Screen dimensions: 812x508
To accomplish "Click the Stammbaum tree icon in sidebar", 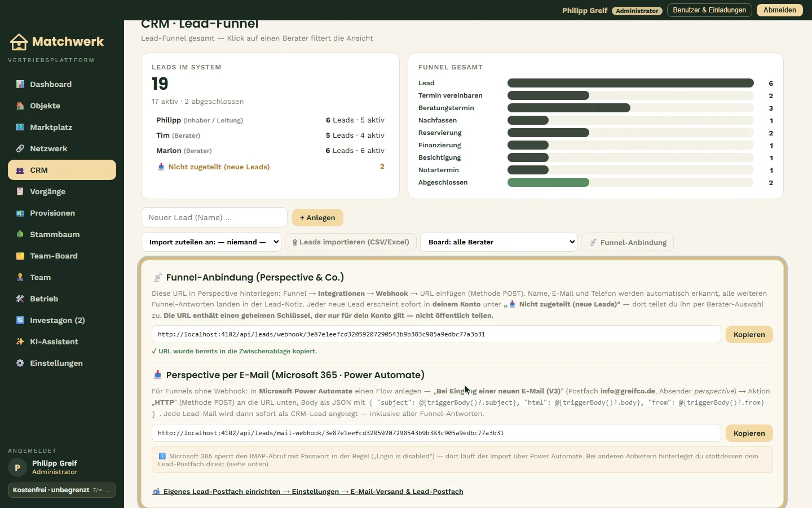I will click(x=20, y=234).
